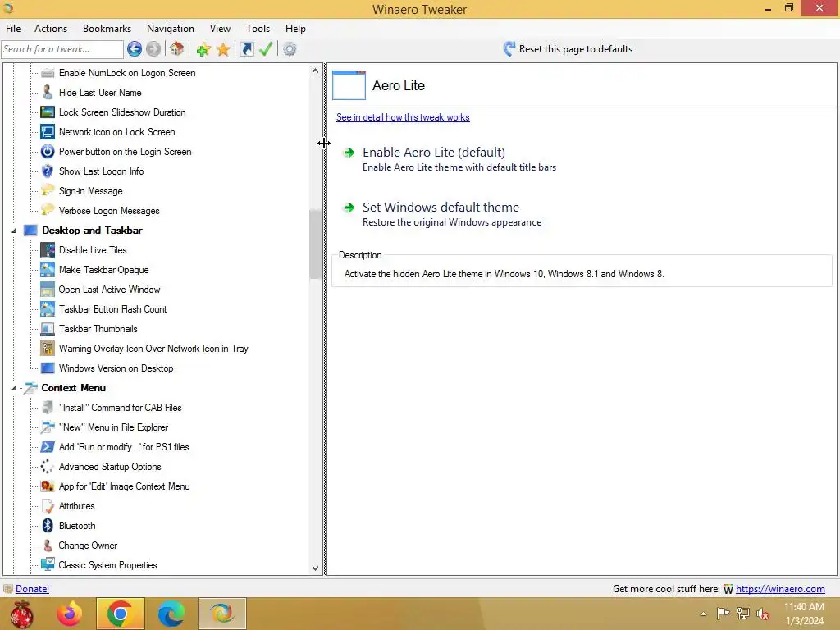Viewport: 840px width, 630px height.
Task: Select Taskbar Thumbnails tweak
Action: click(x=98, y=329)
